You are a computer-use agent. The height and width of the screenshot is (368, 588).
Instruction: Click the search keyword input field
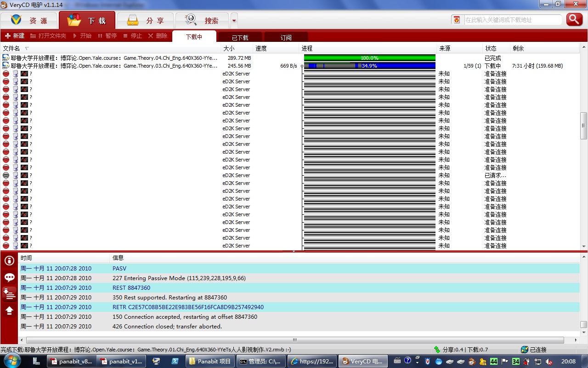click(512, 20)
